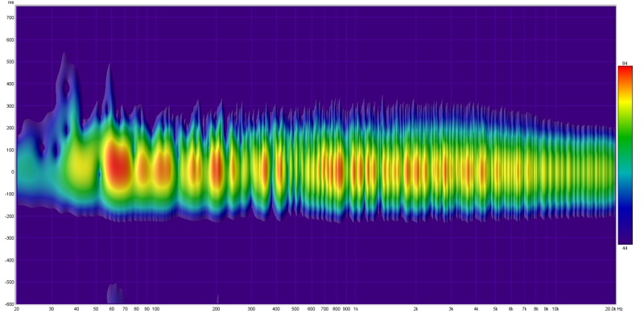Click the 5k label on the frequency axis
Image resolution: width=644 pixels, height=313 pixels.
495,308
